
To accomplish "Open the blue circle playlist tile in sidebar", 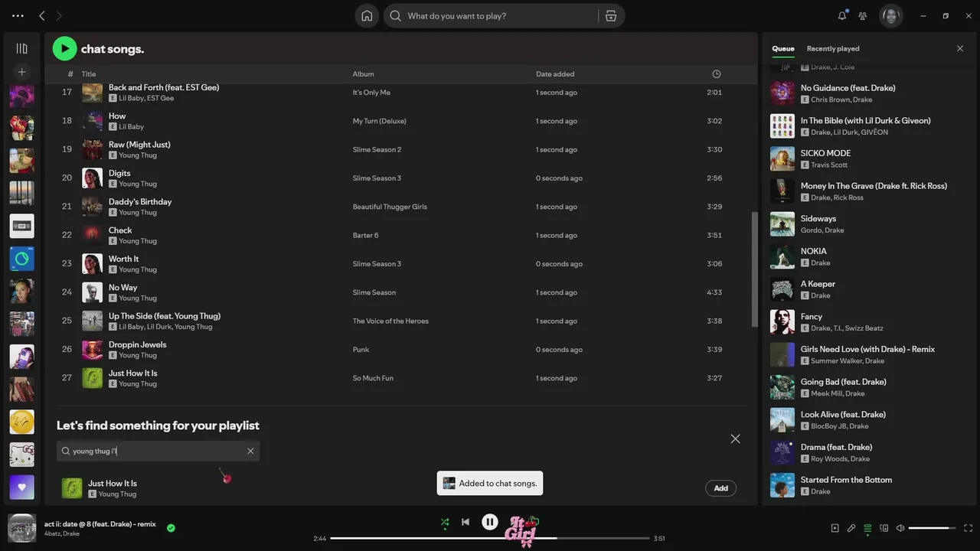I will [21, 259].
